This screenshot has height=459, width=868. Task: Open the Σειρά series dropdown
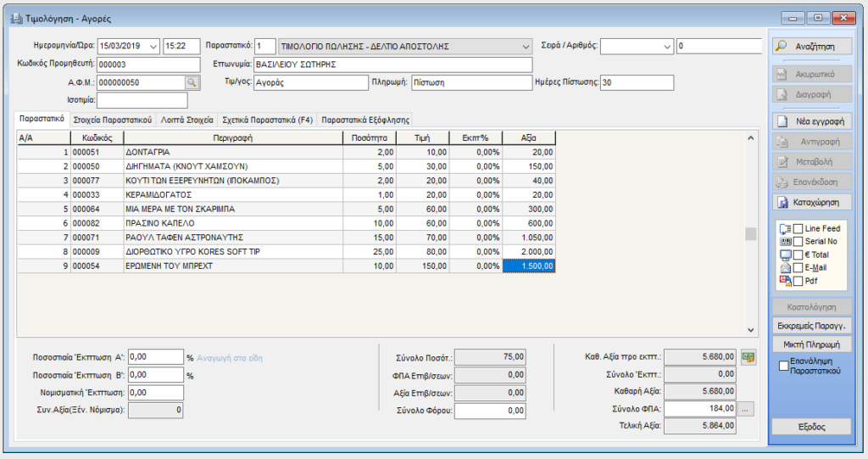667,47
